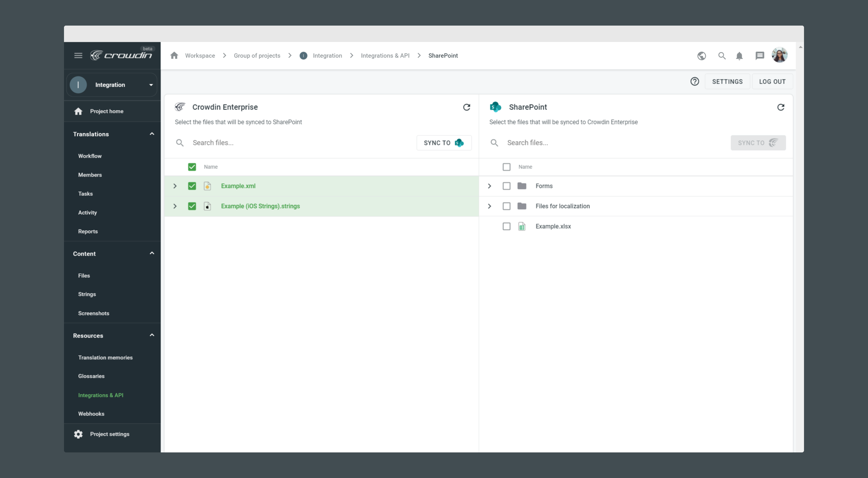The height and width of the screenshot is (478, 868).
Task: Expand the Example (iOS Strings).strings row
Action: pos(175,206)
